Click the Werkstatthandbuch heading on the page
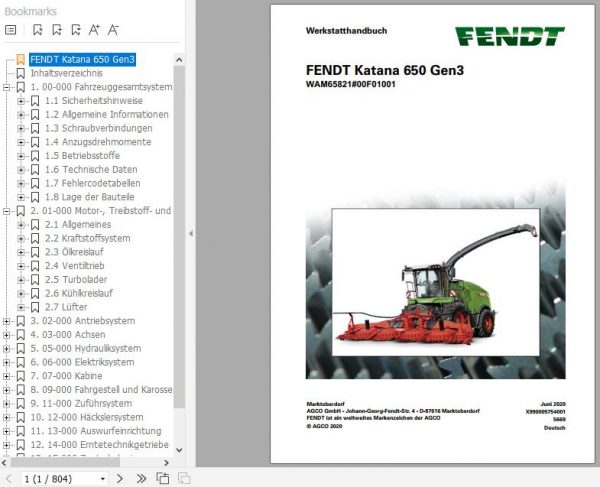The image size is (600, 487). (346, 31)
